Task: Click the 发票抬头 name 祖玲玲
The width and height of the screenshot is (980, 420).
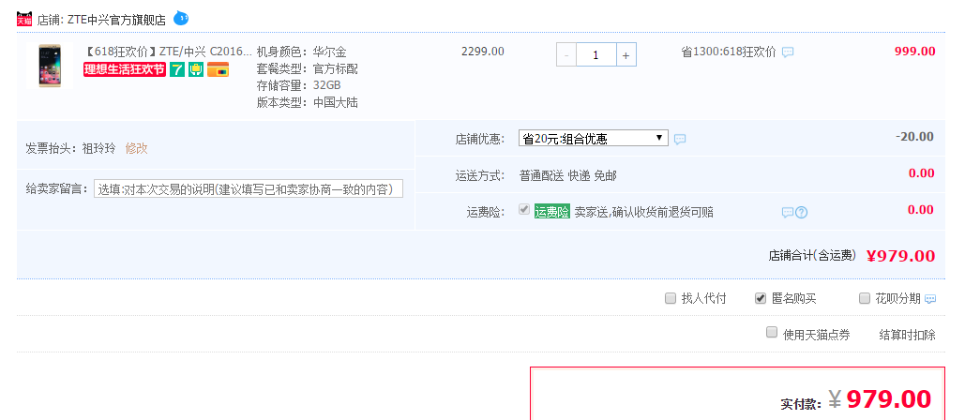Action: (98, 148)
